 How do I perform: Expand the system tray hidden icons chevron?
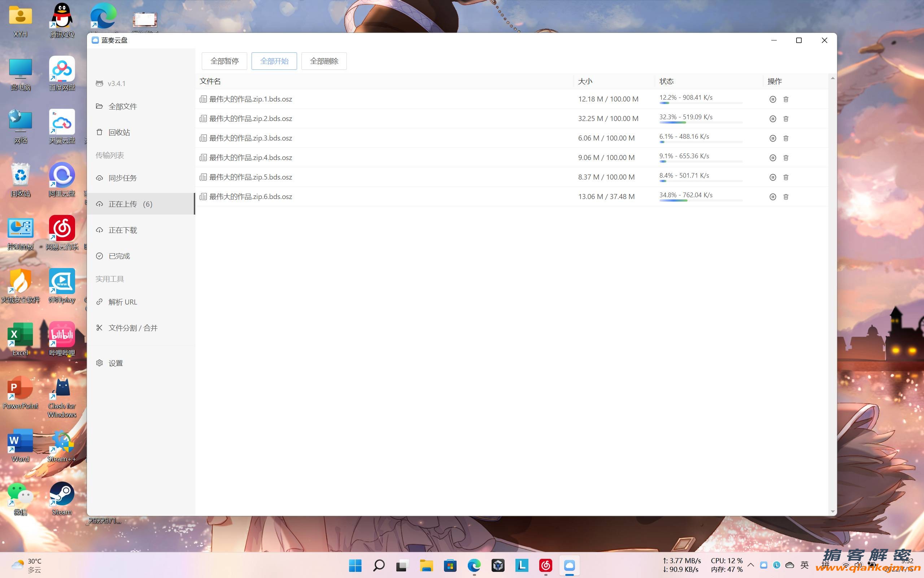tap(751, 565)
